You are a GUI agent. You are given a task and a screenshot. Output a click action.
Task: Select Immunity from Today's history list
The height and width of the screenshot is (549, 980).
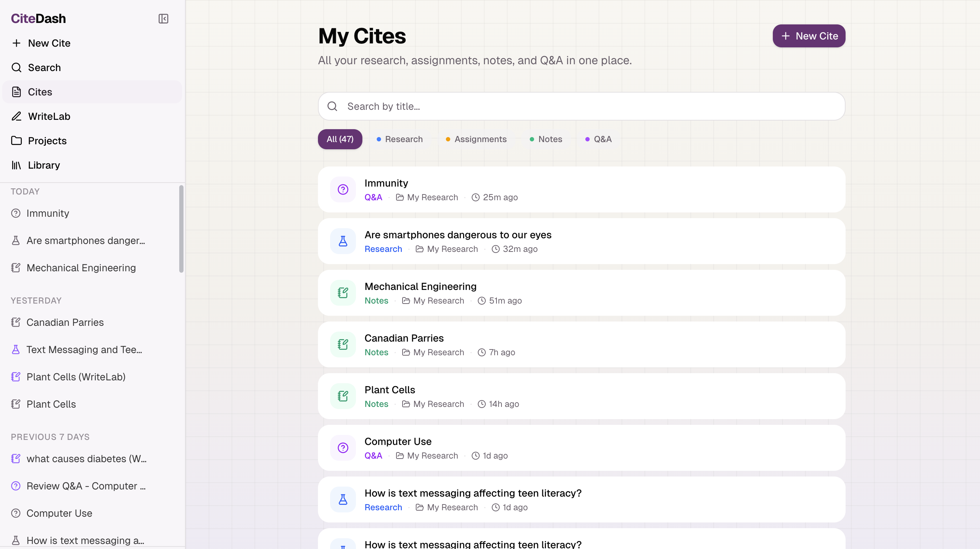point(48,213)
